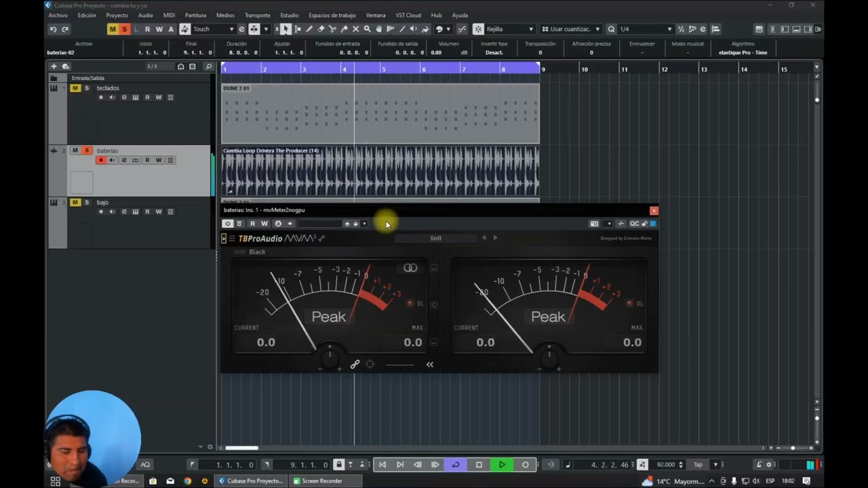Select the Range Selection tool
868x488 pixels.
click(298, 29)
